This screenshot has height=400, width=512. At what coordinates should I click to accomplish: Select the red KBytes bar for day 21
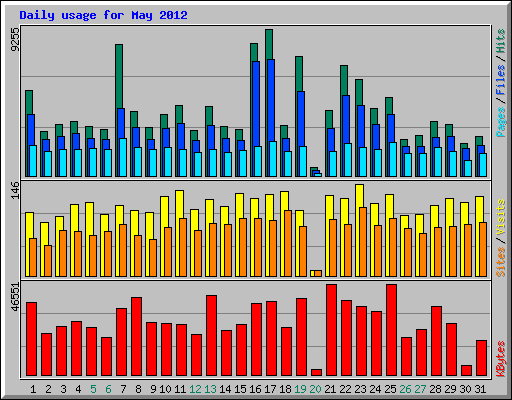[331, 330]
